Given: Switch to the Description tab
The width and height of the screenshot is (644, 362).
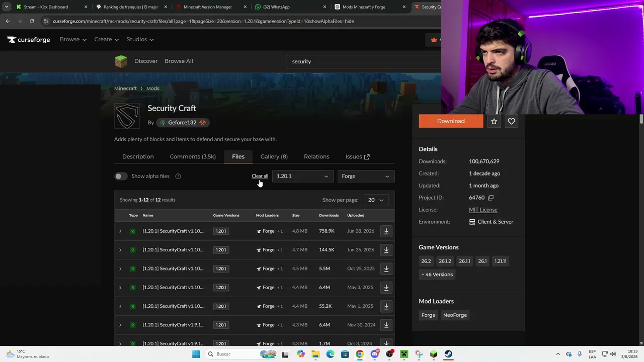Looking at the screenshot, I should pyautogui.click(x=138, y=157).
